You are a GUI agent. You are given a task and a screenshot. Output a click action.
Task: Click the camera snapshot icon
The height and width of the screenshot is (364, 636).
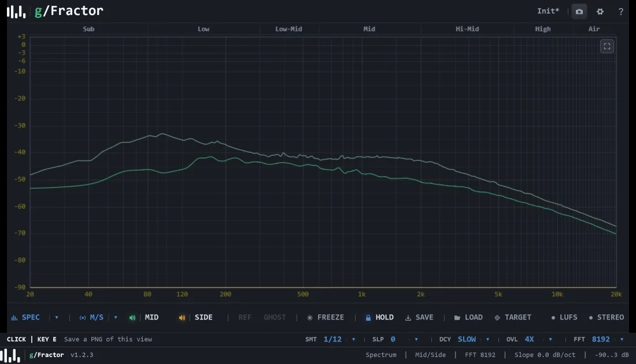point(579,12)
